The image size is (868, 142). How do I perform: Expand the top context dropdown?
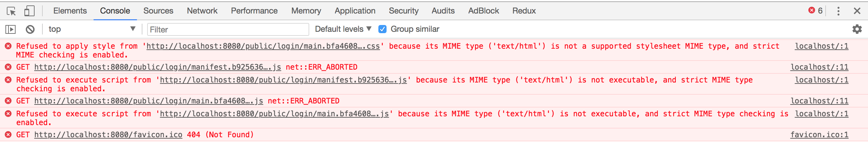click(x=92, y=29)
